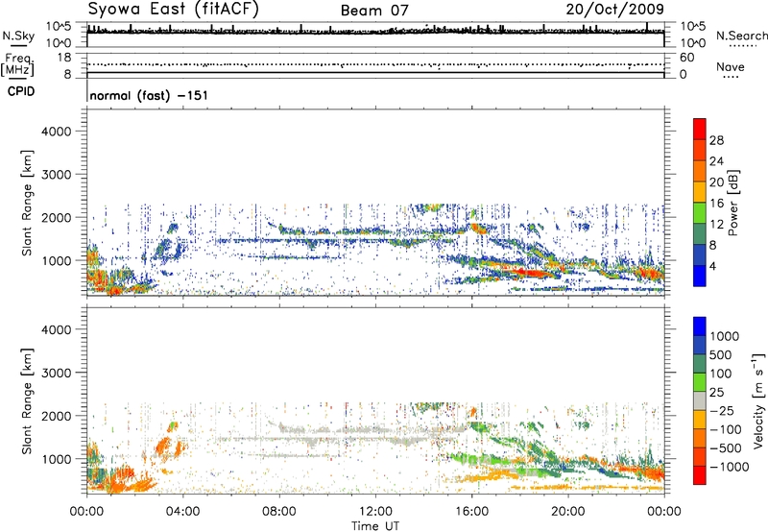Click the '4000' tick of velocity panel

(57, 329)
